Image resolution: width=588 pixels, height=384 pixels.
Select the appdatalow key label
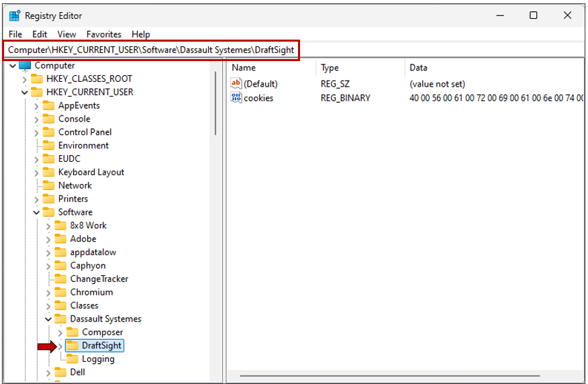pyautogui.click(x=93, y=252)
